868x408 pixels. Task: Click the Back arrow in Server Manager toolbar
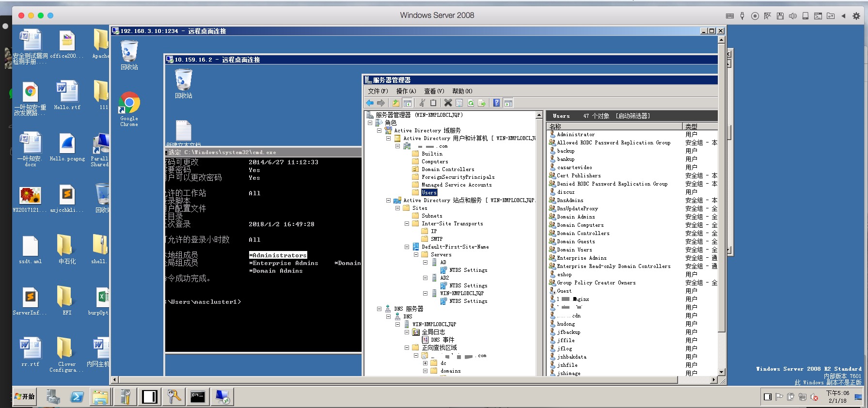click(x=370, y=103)
